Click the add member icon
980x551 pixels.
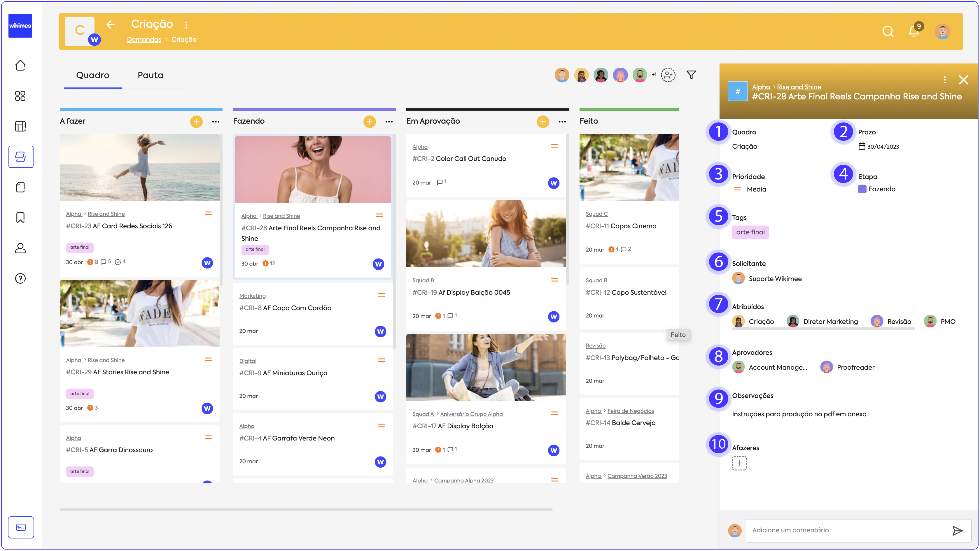coord(668,75)
